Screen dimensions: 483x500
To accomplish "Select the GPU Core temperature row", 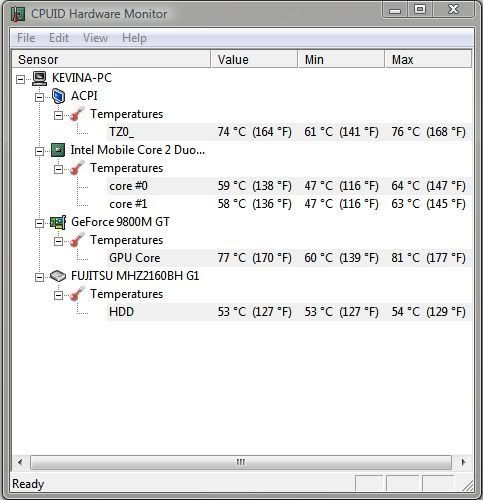I will click(289, 258).
